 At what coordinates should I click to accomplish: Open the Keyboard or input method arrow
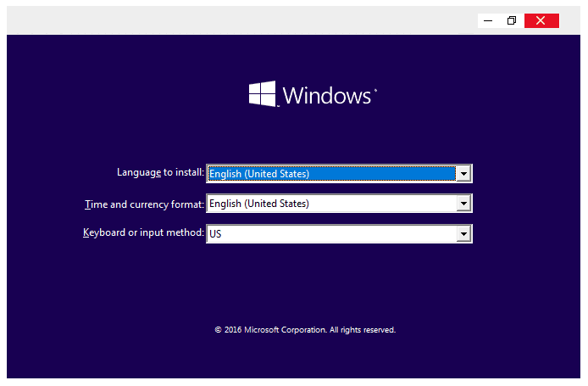click(x=463, y=234)
